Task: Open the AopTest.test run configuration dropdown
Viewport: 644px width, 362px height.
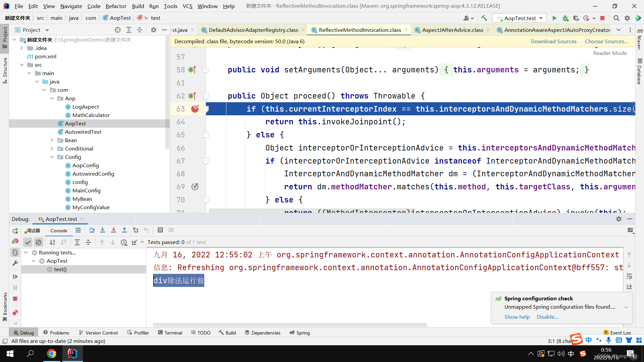Action: [520, 18]
